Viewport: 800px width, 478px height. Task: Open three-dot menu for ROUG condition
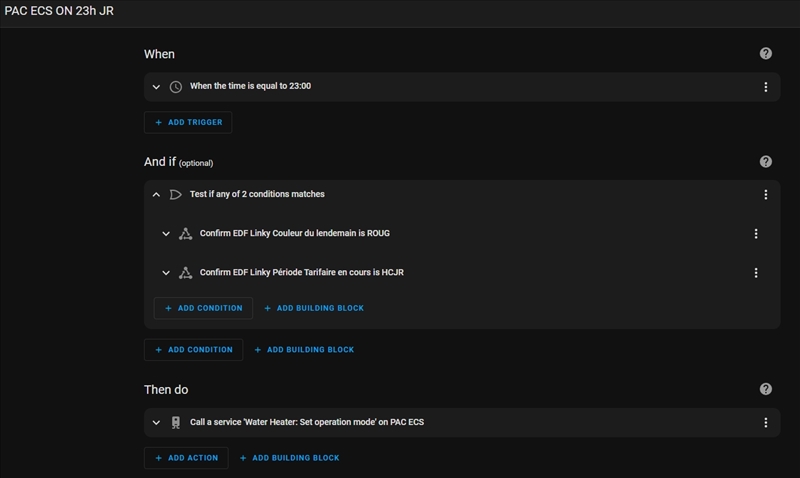click(x=756, y=233)
